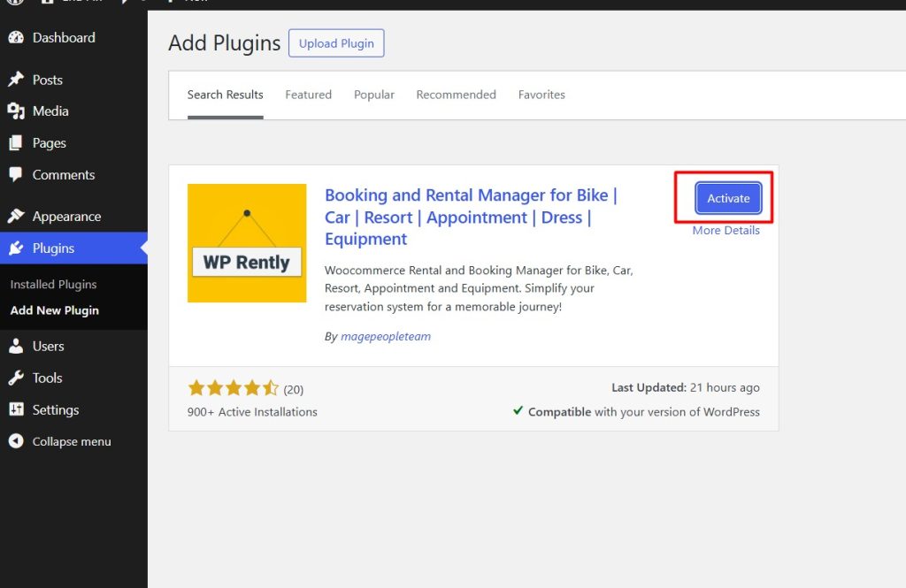Screen dimensions: 906x588
Task: Click the Pages icon in sidebar
Action: [16, 143]
